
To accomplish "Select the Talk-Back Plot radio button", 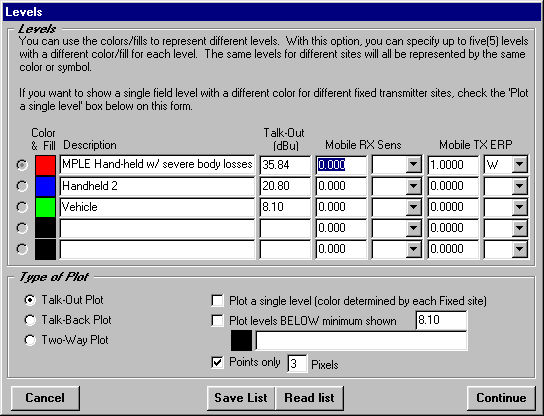I will [x=30, y=320].
